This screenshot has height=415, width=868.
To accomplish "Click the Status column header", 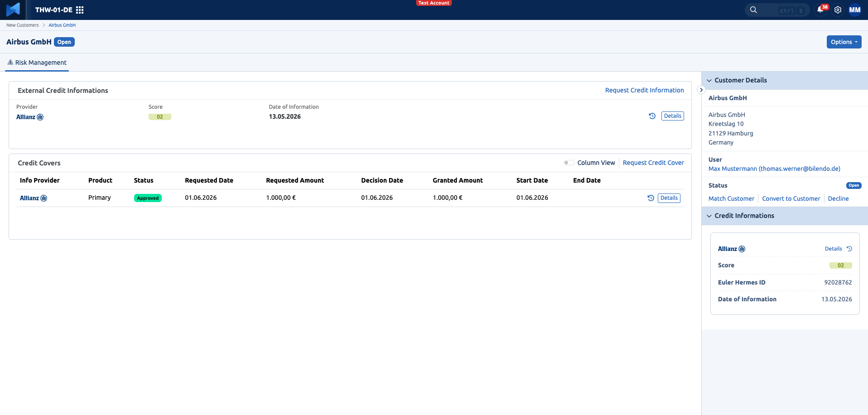I will click(x=144, y=180).
